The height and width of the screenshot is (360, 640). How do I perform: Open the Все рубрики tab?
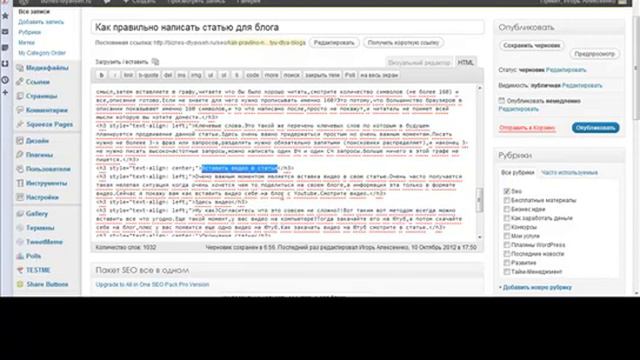coord(517,172)
